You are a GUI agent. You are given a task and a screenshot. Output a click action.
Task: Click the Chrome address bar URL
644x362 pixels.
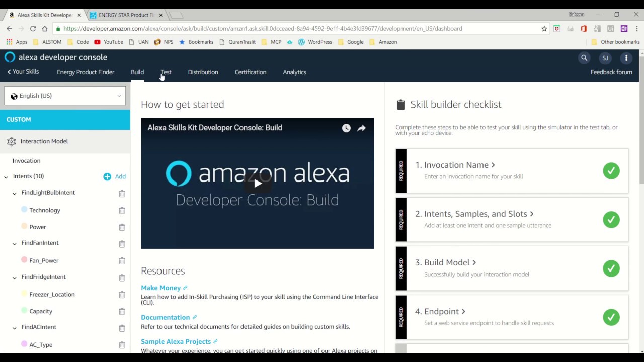coord(263,29)
